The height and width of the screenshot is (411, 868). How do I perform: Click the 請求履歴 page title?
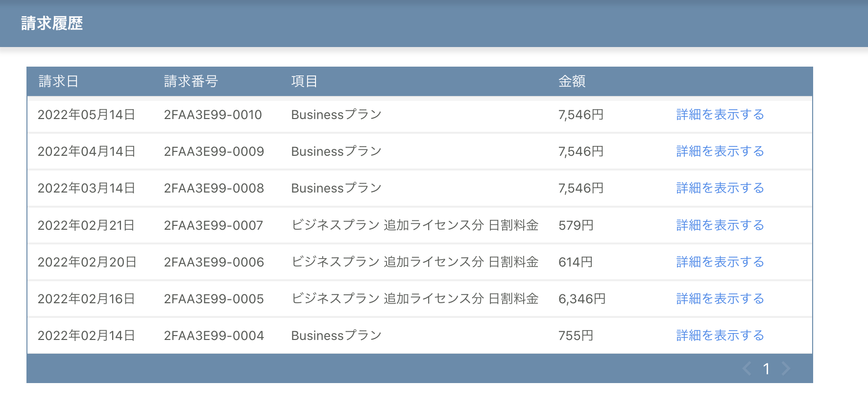coord(52,24)
